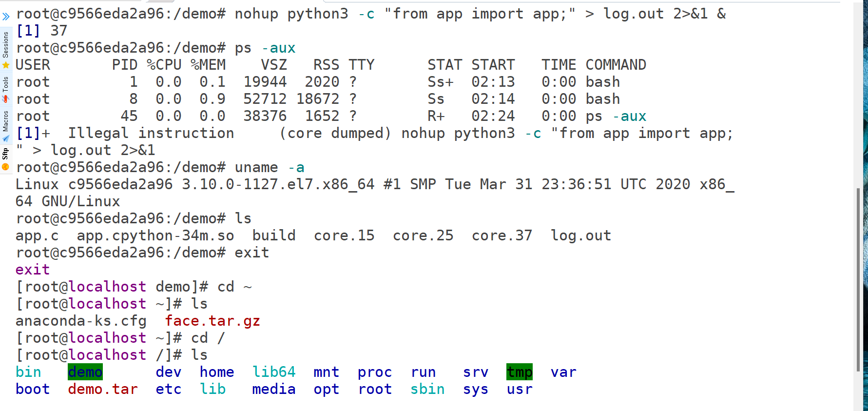
Task: Click the 'VSZ' column header
Action: pyautogui.click(x=274, y=65)
